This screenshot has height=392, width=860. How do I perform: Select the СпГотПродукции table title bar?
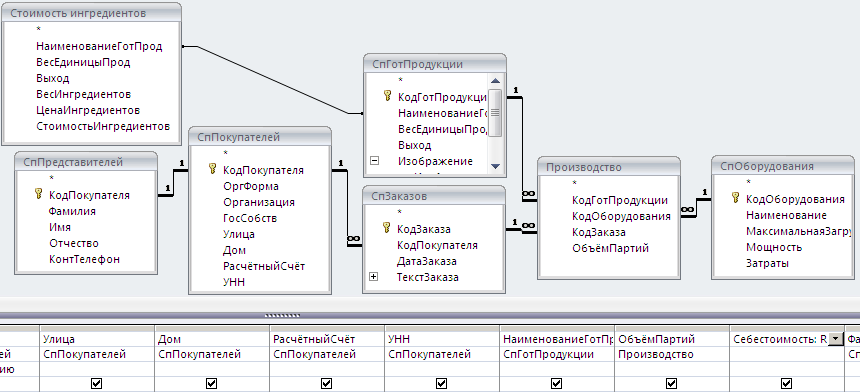point(434,64)
